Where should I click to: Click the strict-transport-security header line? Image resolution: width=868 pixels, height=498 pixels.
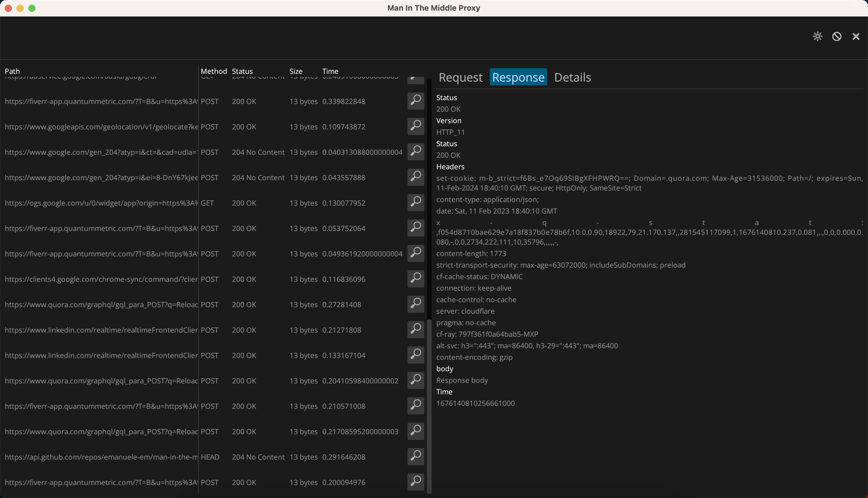point(561,265)
